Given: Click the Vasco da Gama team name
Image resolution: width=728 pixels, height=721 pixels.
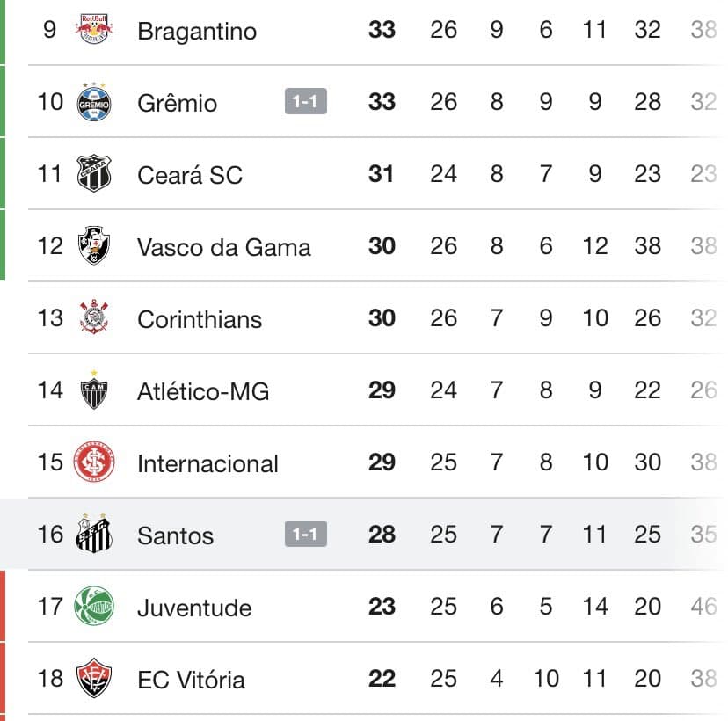Looking at the screenshot, I should click(x=222, y=247).
